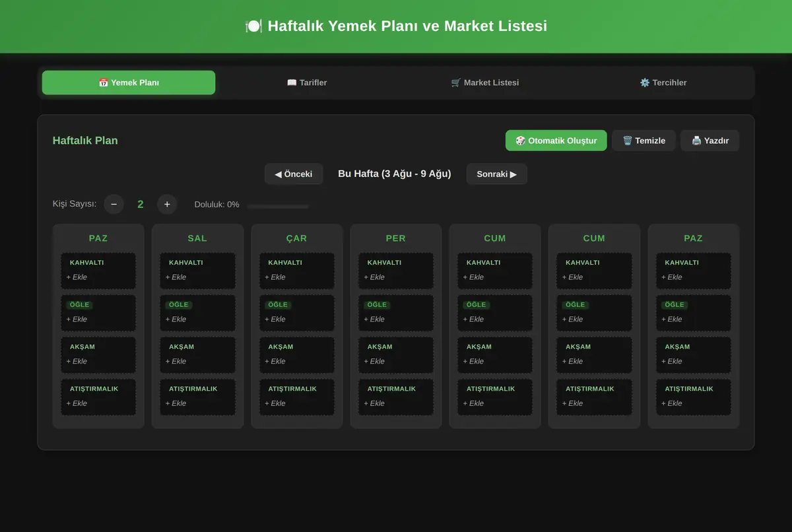The image size is (792, 532).
Task: Add a snack to PER Atıştırmalık slot
Action: pos(396,397)
